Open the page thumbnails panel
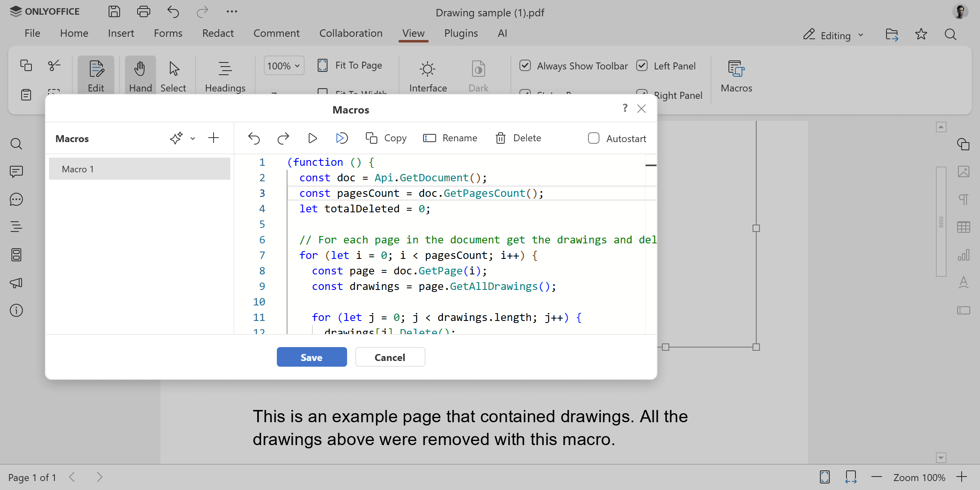 tap(16, 255)
